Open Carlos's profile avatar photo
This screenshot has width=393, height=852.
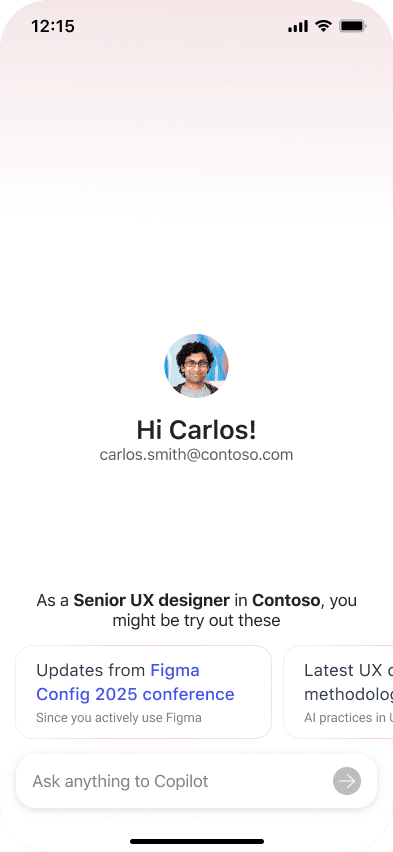point(196,366)
